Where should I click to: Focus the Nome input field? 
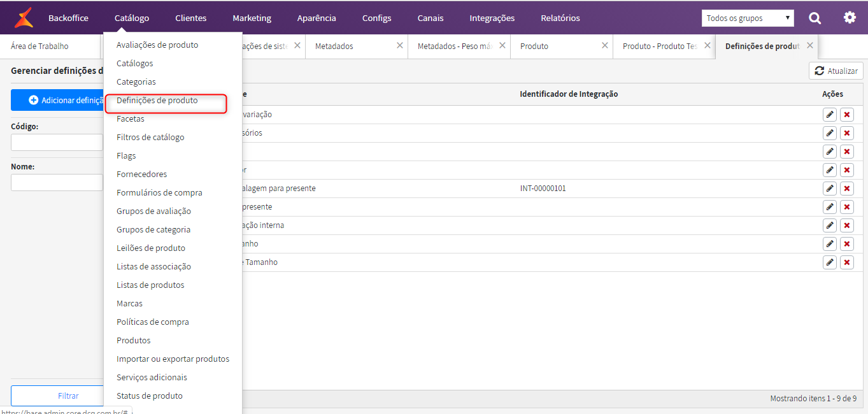tap(57, 183)
